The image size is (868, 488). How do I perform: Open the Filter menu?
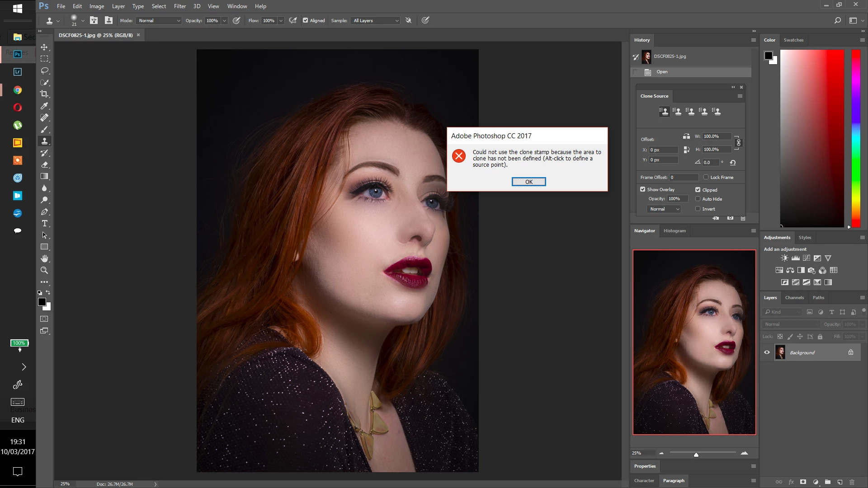(x=179, y=6)
